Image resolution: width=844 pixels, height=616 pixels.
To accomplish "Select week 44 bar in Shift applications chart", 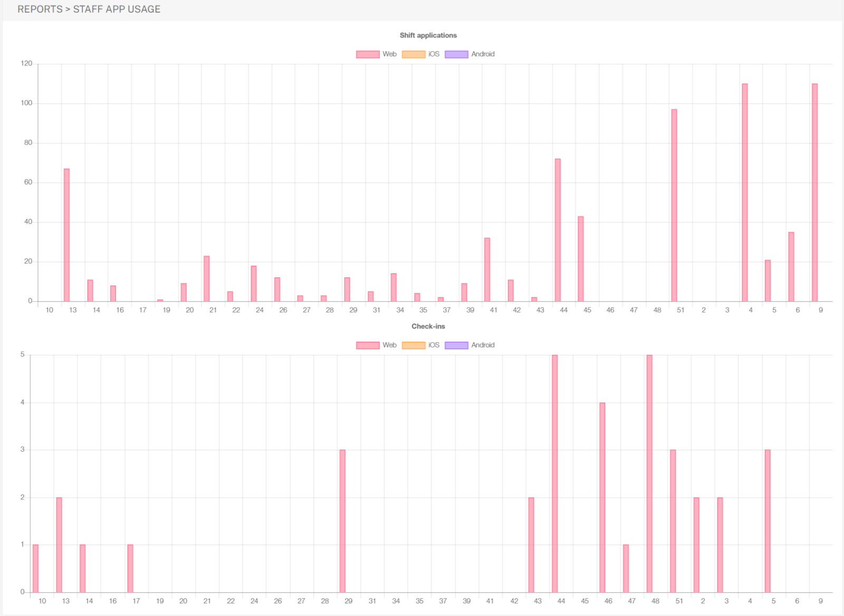I will pyautogui.click(x=558, y=230).
